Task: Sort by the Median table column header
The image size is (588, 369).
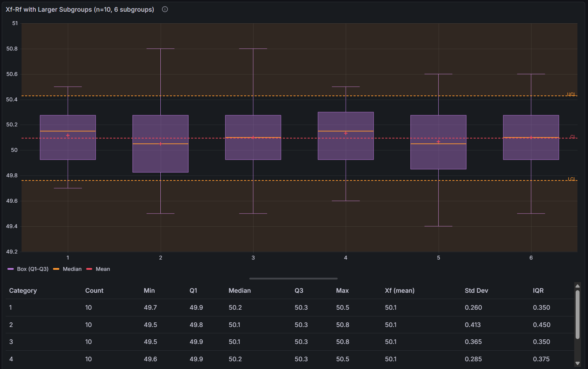Action: tap(240, 291)
